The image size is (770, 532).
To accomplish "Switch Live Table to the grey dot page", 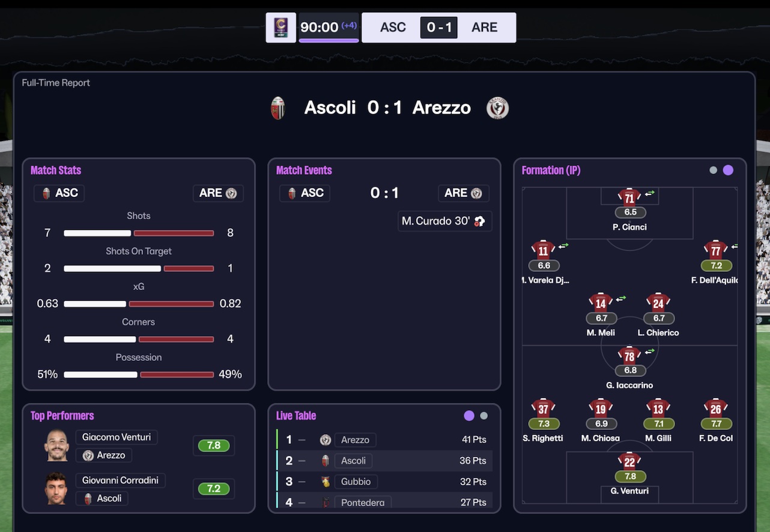I will [484, 416].
